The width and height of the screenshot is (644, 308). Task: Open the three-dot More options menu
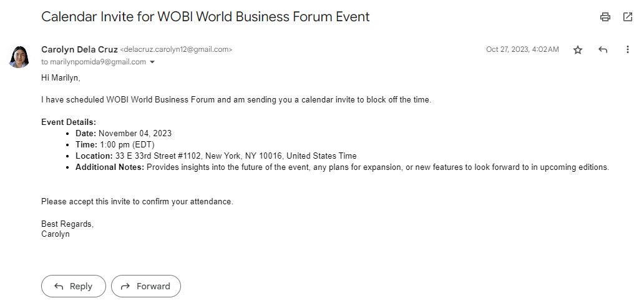(627, 50)
